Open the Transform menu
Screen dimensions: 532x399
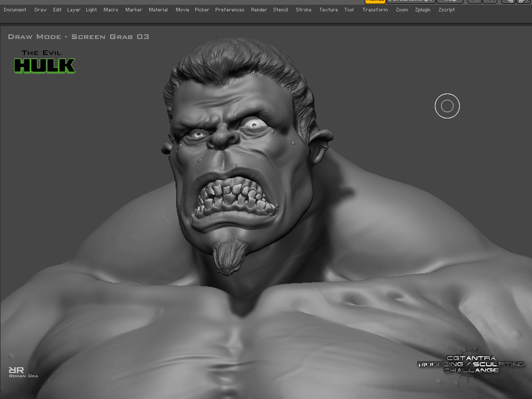[x=375, y=10]
